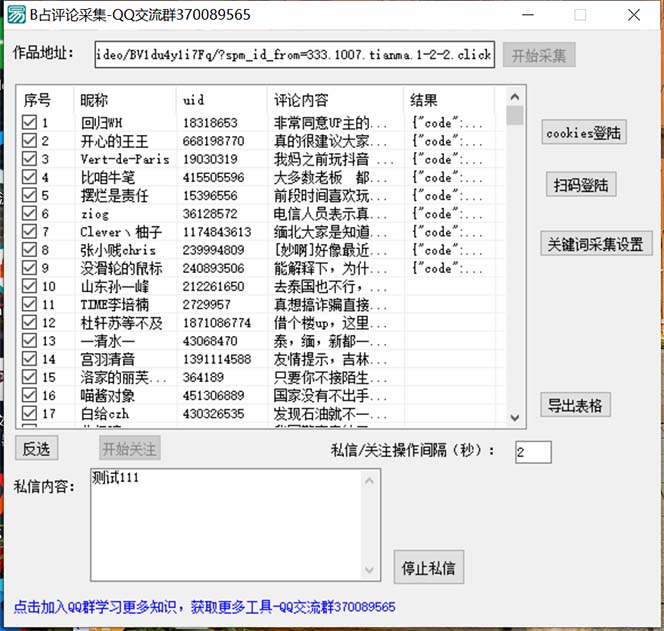This screenshot has height=631, width=664.
Task: Stop messaging with 停止私信 button
Action: [x=428, y=569]
